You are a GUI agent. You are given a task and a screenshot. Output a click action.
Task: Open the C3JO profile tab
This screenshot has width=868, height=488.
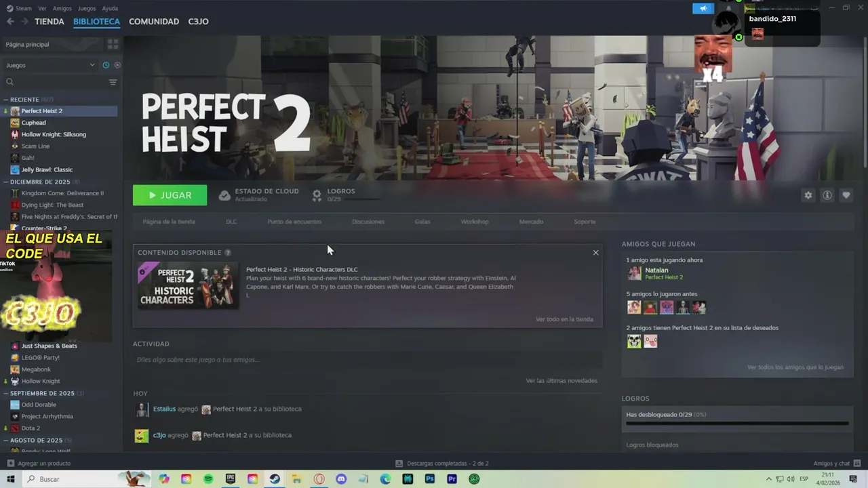[x=199, y=22]
